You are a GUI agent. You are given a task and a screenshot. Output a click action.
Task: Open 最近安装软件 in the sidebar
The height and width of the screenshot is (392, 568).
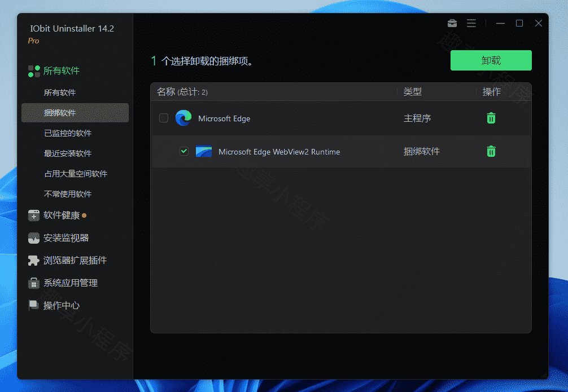(x=68, y=153)
